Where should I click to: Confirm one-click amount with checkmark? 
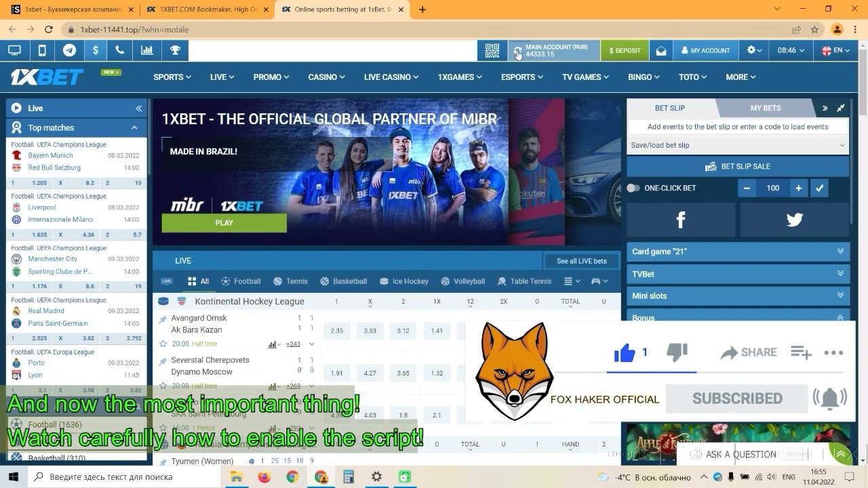[820, 188]
